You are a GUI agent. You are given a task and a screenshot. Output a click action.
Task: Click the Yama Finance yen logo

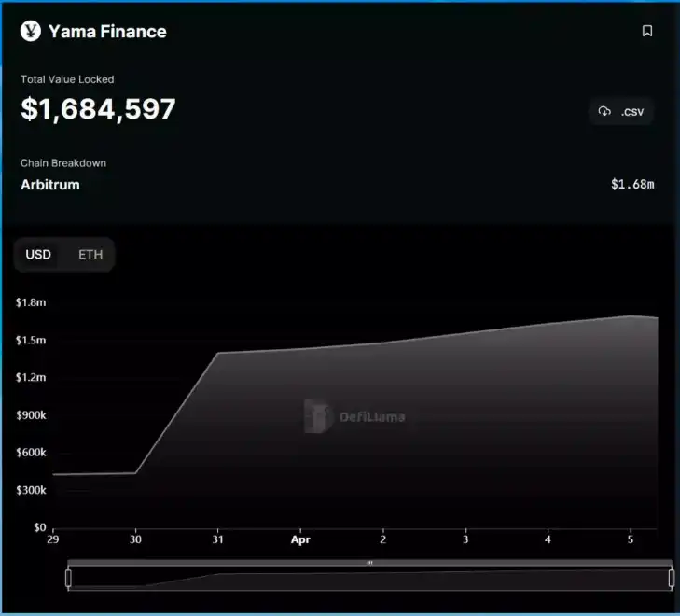click(x=31, y=31)
